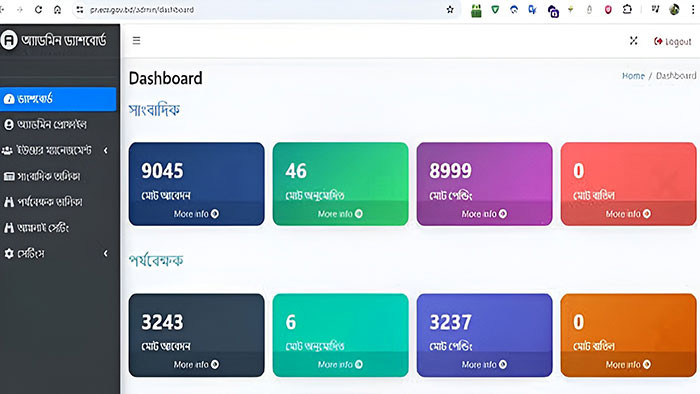
Task: Click the users icon of ইউজার ম্যানেজমেন্ট
Action: pyautogui.click(x=8, y=151)
